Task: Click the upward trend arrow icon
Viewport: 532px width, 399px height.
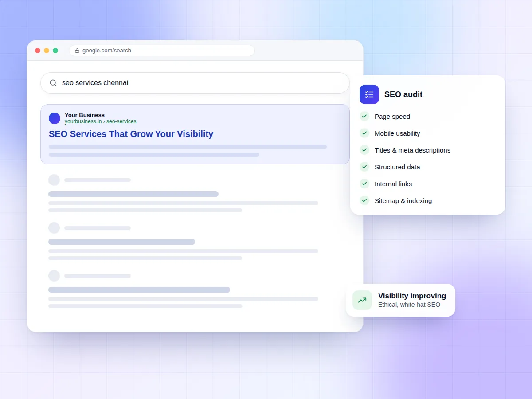Action: click(x=362, y=300)
